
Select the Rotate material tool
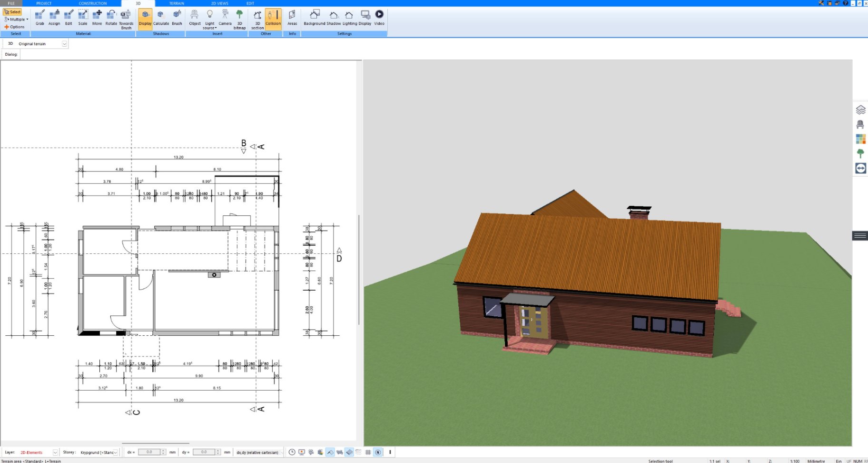(x=111, y=18)
